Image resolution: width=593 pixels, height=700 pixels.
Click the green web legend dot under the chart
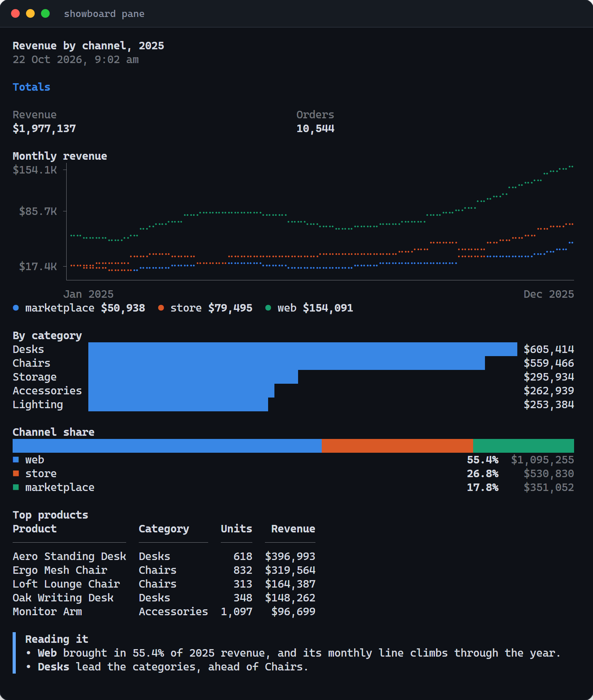tap(268, 308)
